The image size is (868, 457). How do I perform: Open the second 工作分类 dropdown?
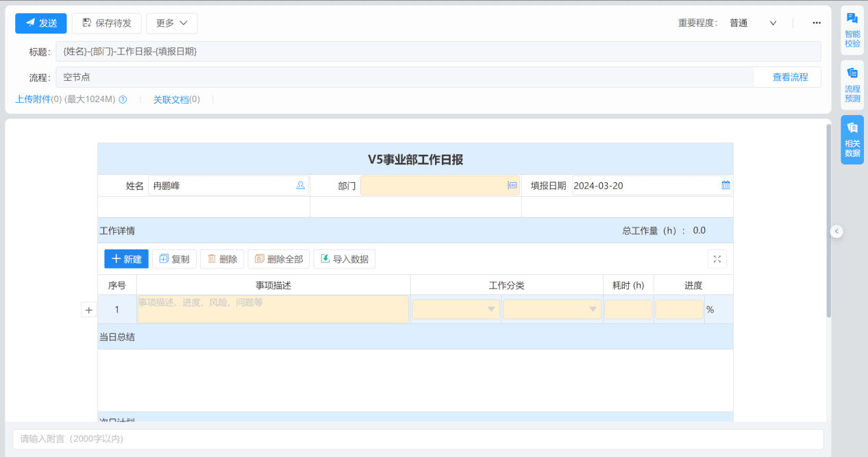pos(552,310)
